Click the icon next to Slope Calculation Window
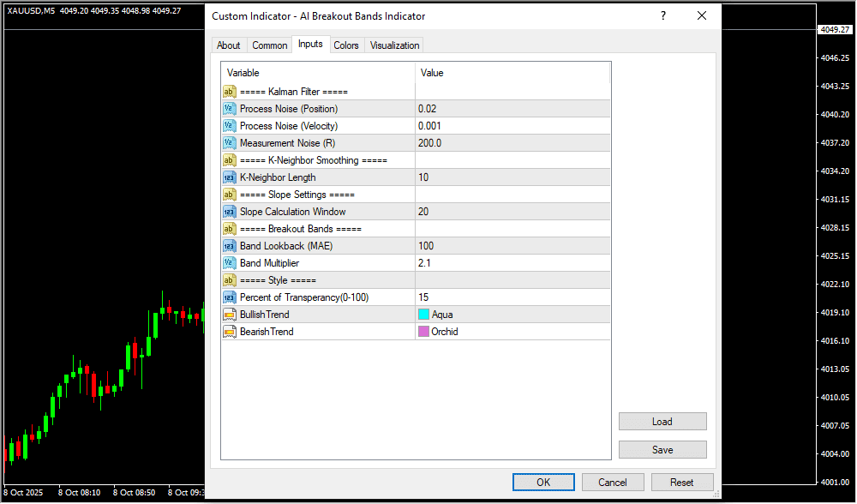 click(x=229, y=212)
